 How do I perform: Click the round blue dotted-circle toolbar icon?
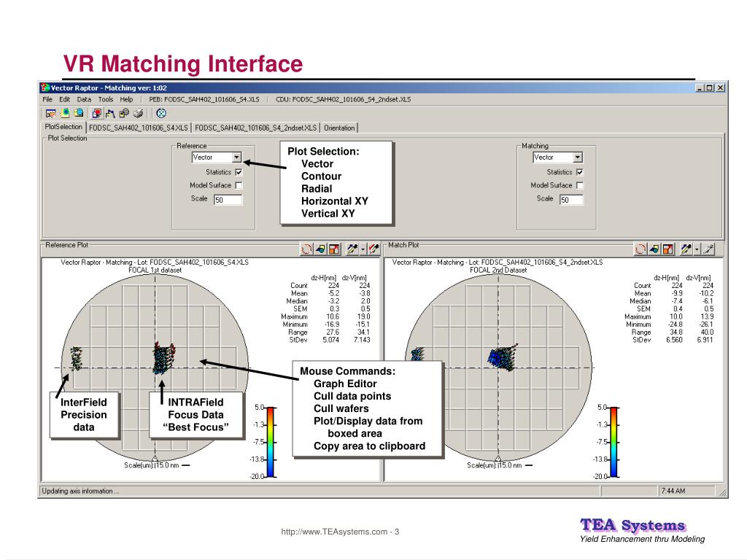[161, 113]
